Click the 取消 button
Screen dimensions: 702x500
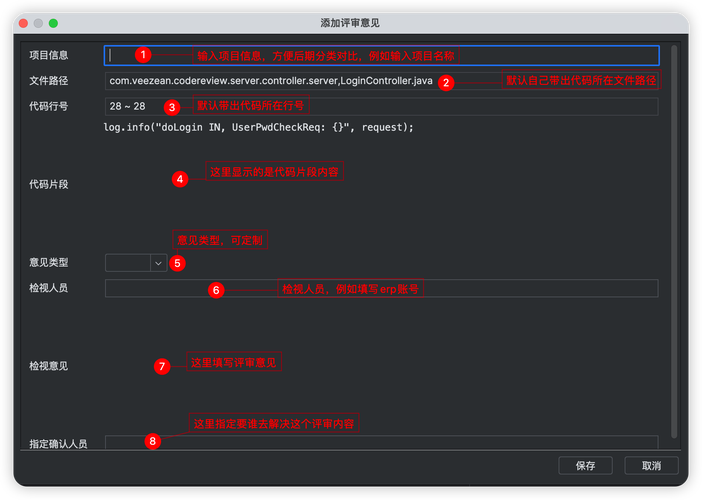651,466
